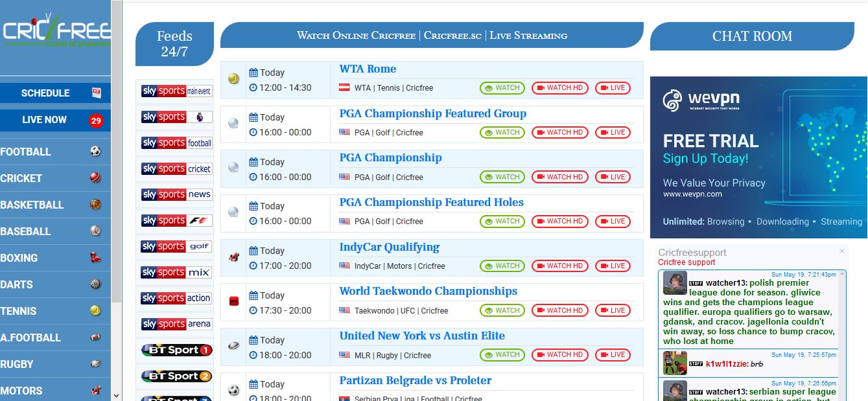Click WATCH HD for World Taekwondo Championships
868x401 pixels.
560,310
